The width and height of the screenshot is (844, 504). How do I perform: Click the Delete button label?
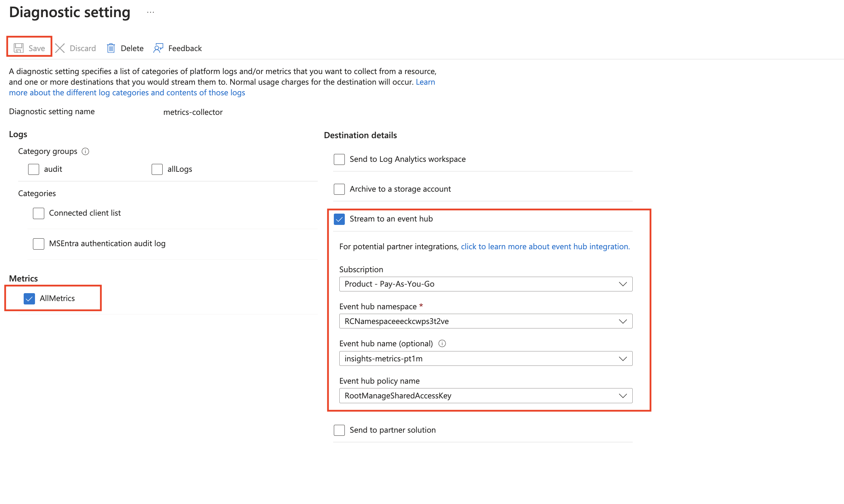(x=132, y=48)
